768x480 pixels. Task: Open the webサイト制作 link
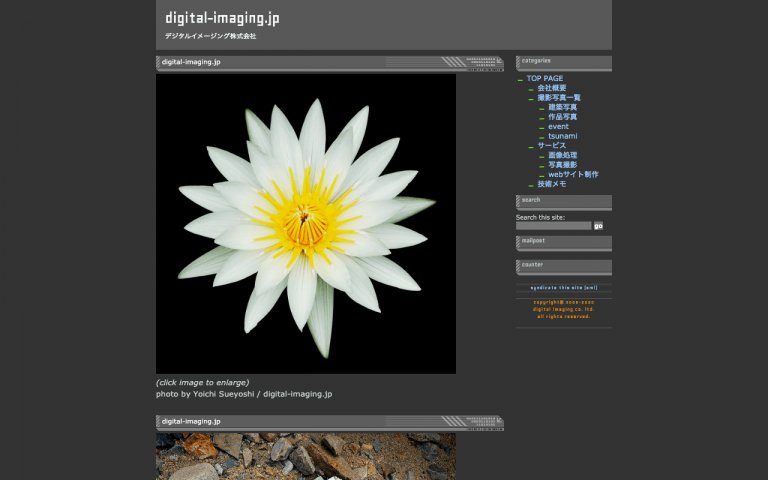pos(573,174)
